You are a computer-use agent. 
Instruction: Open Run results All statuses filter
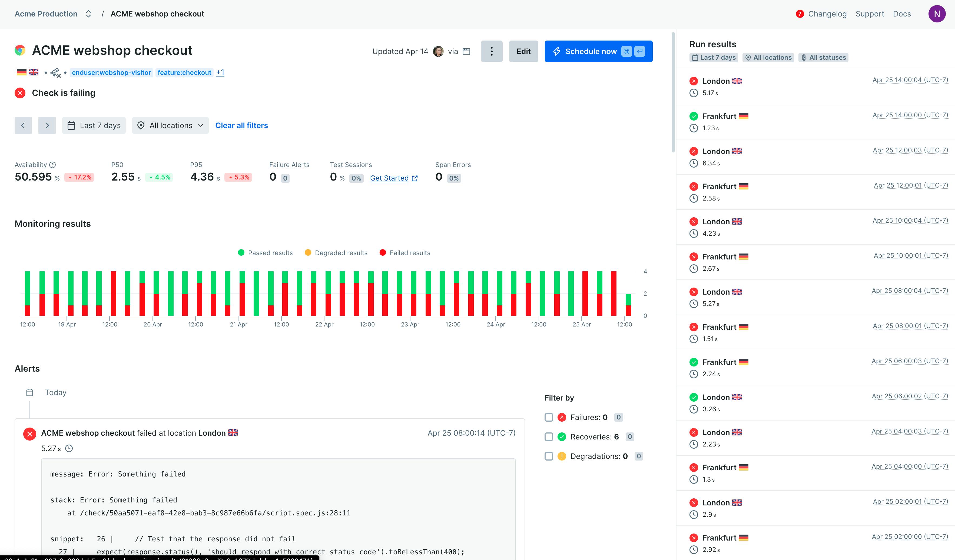click(x=823, y=58)
